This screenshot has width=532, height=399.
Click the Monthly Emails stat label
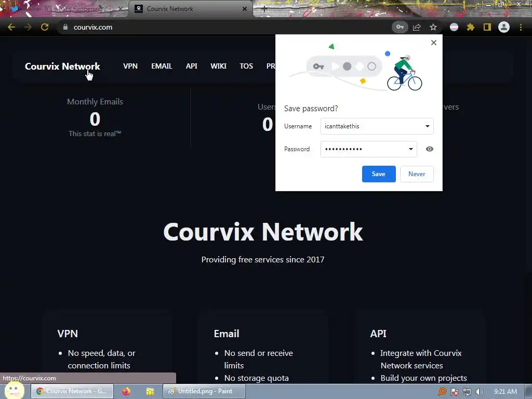pos(95,101)
